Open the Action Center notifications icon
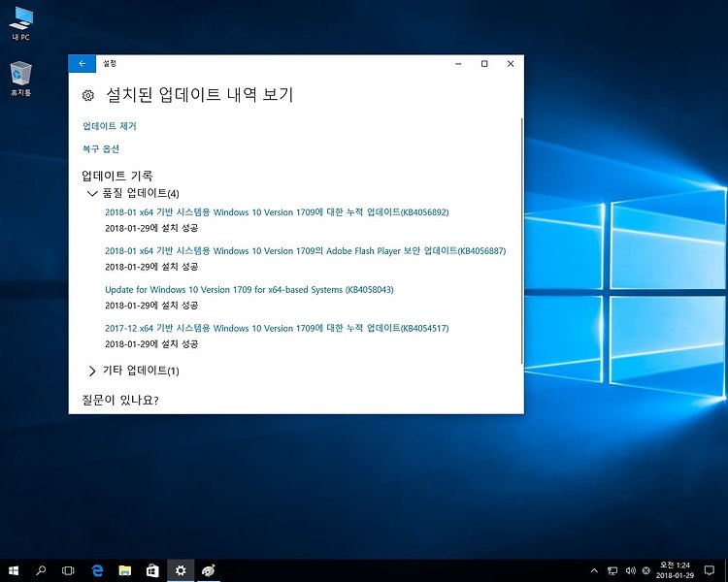 710,570
